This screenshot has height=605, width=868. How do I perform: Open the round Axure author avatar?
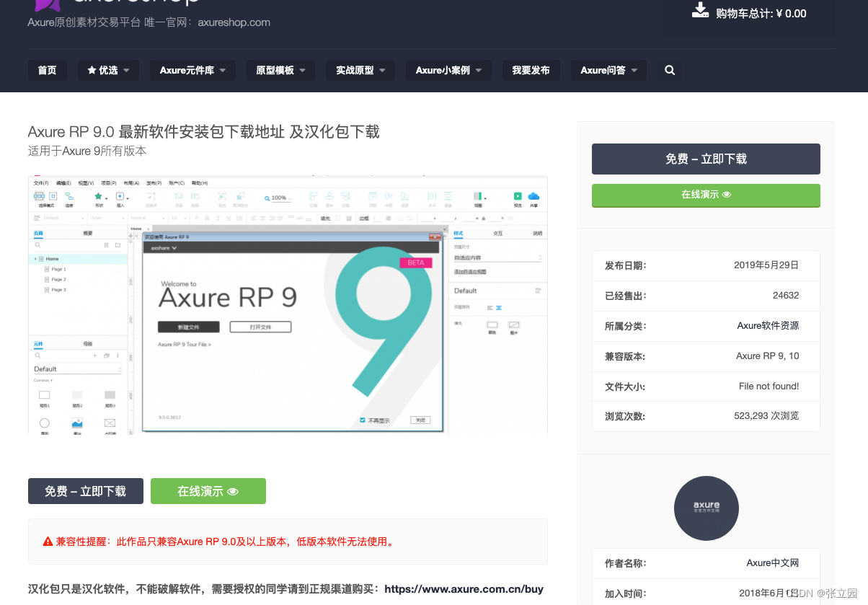(x=707, y=508)
